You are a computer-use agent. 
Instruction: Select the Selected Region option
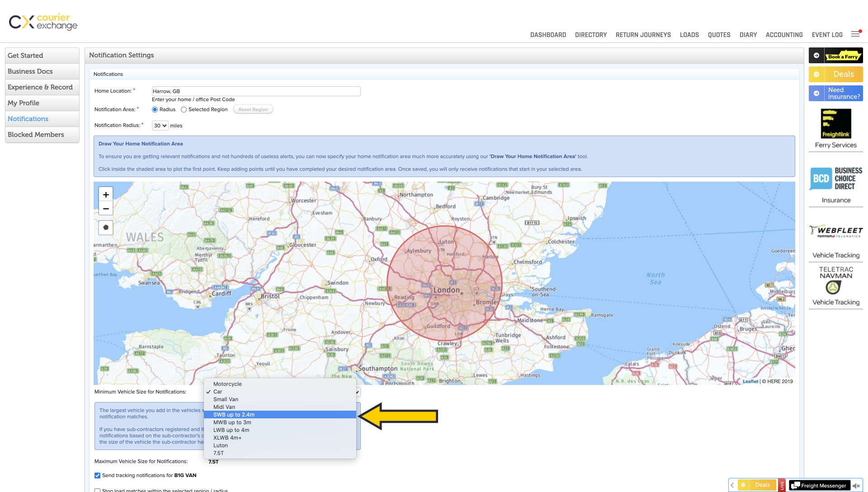184,110
